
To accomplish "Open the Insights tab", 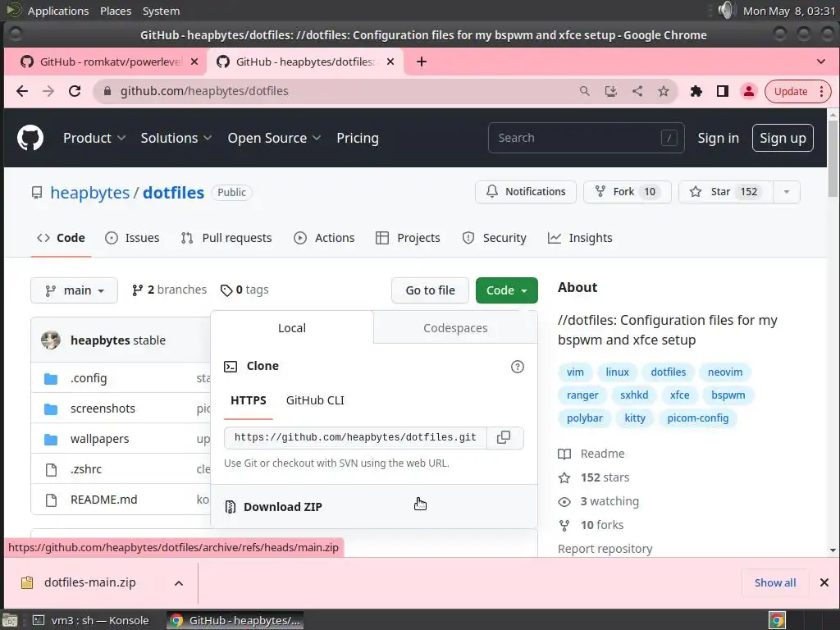I will (x=580, y=238).
